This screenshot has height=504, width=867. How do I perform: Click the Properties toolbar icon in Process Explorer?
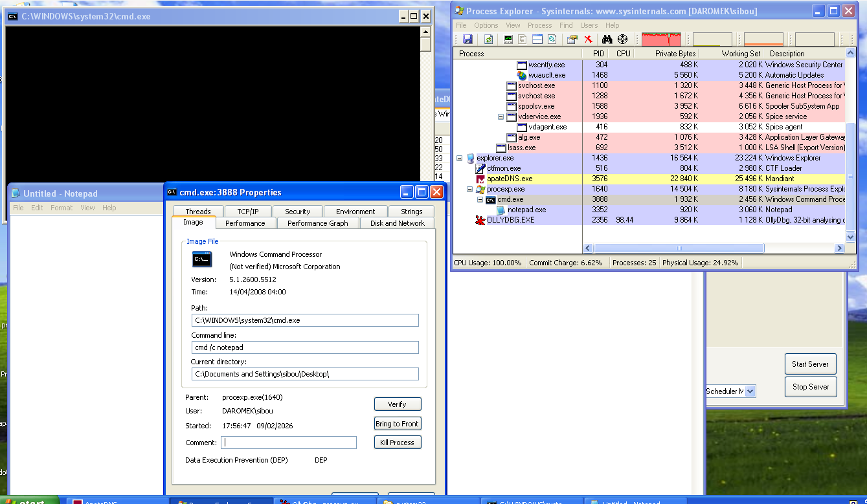point(572,39)
